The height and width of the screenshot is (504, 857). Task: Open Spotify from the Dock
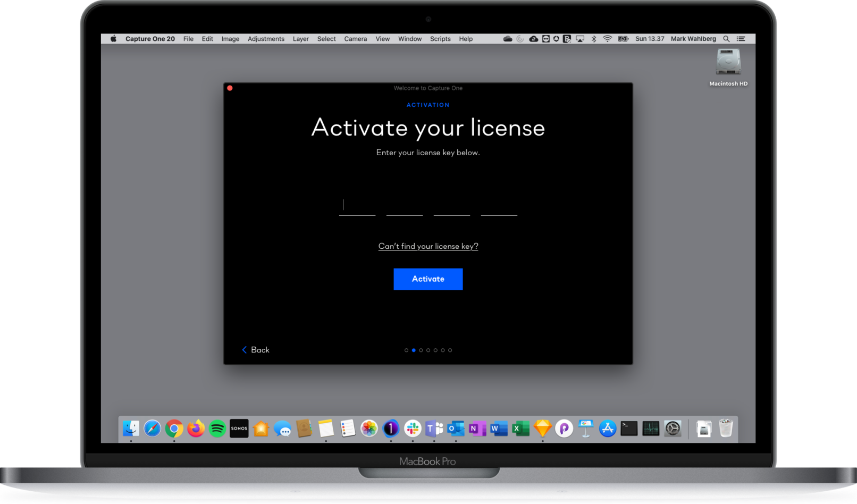(x=217, y=429)
